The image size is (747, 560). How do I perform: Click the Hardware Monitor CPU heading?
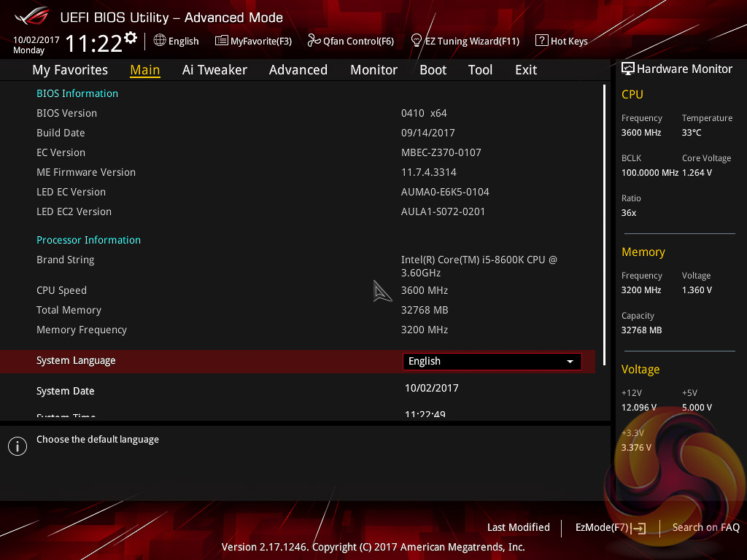click(632, 94)
